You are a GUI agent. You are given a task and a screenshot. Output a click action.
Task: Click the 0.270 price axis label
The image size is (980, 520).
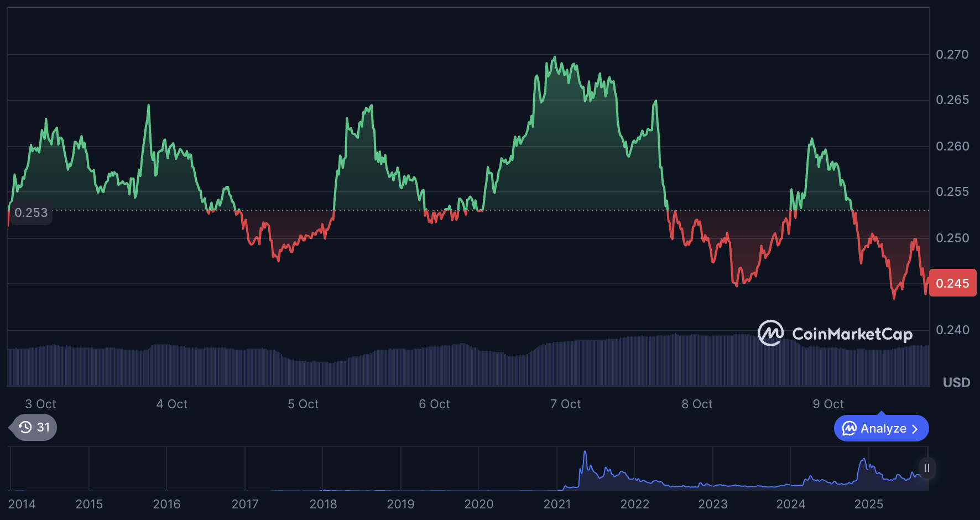(x=952, y=54)
